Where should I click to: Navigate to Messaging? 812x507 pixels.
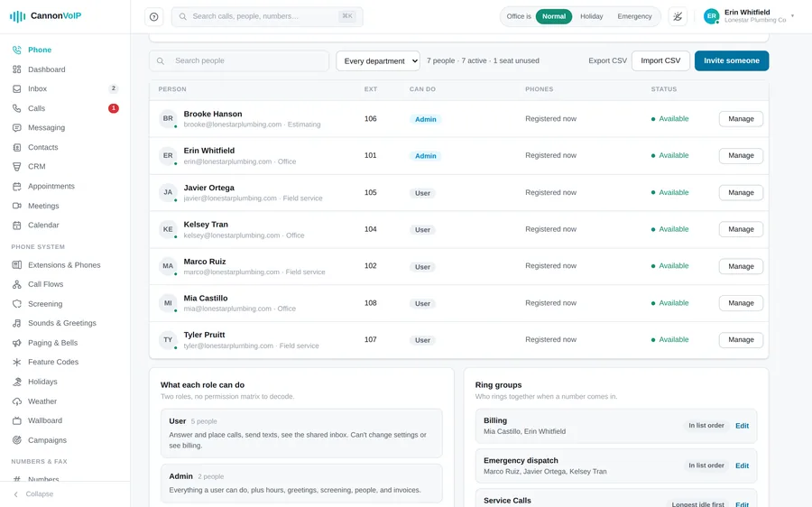[x=47, y=128]
